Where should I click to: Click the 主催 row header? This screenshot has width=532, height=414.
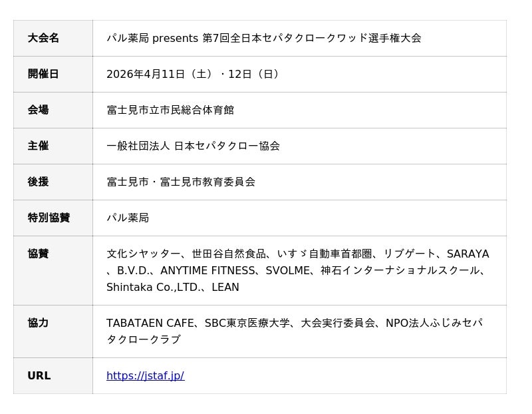pos(38,146)
